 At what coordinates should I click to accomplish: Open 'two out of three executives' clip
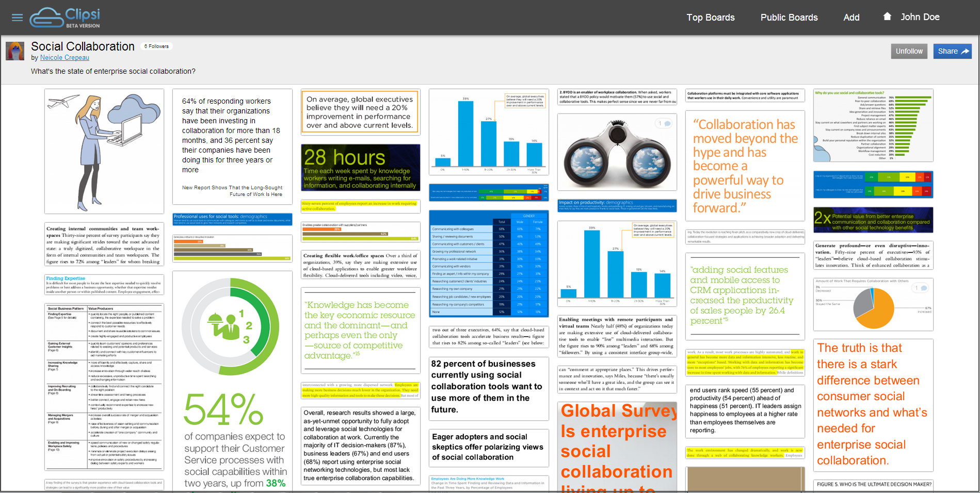pyautogui.click(x=488, y=336)
